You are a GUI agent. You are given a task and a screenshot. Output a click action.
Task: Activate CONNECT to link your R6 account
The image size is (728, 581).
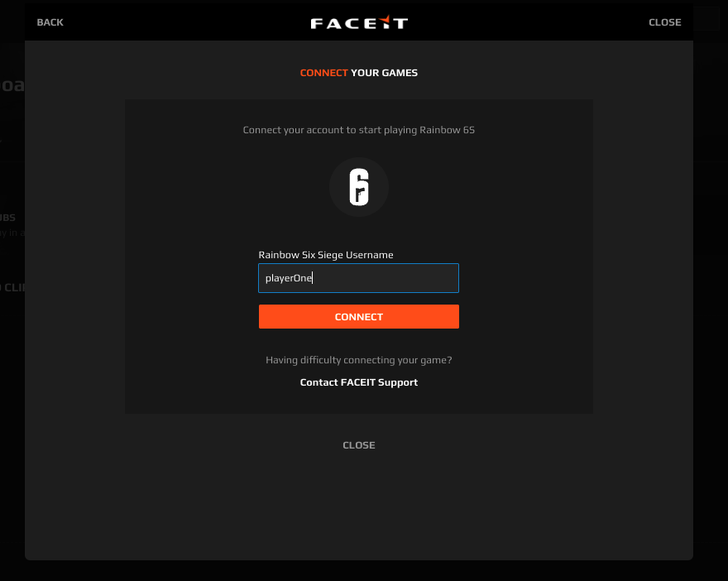click(x=359, y=316)
